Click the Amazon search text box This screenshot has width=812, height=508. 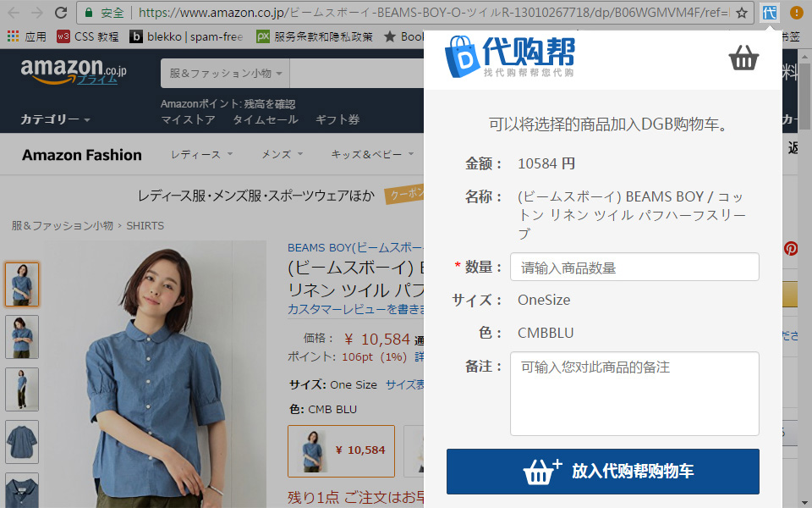pos(357,73)
